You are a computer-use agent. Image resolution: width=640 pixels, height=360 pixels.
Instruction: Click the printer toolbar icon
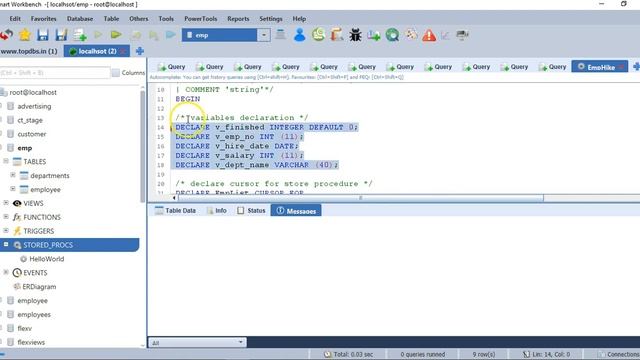pos(462,35)
